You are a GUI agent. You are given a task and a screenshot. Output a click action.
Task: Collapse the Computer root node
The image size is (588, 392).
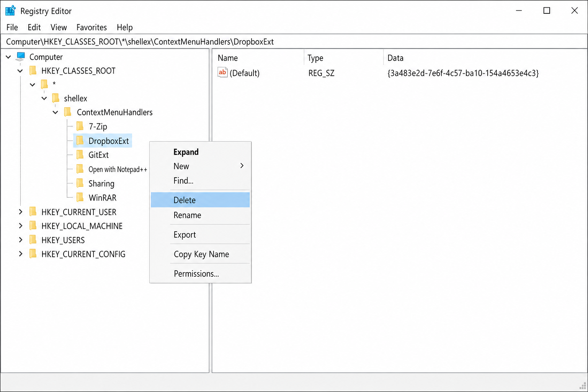(x=8, y=57)
